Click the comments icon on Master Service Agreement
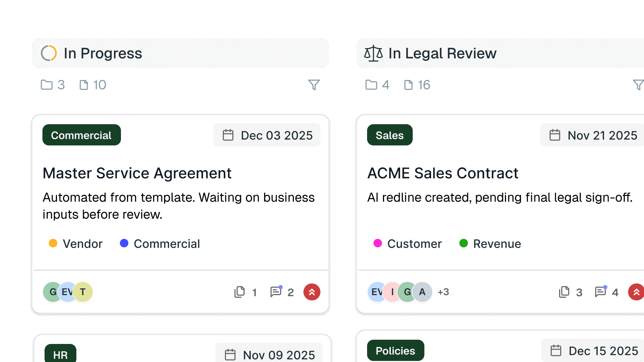Image resolution: width=644 pixels, height=362 pixels. 275,292
